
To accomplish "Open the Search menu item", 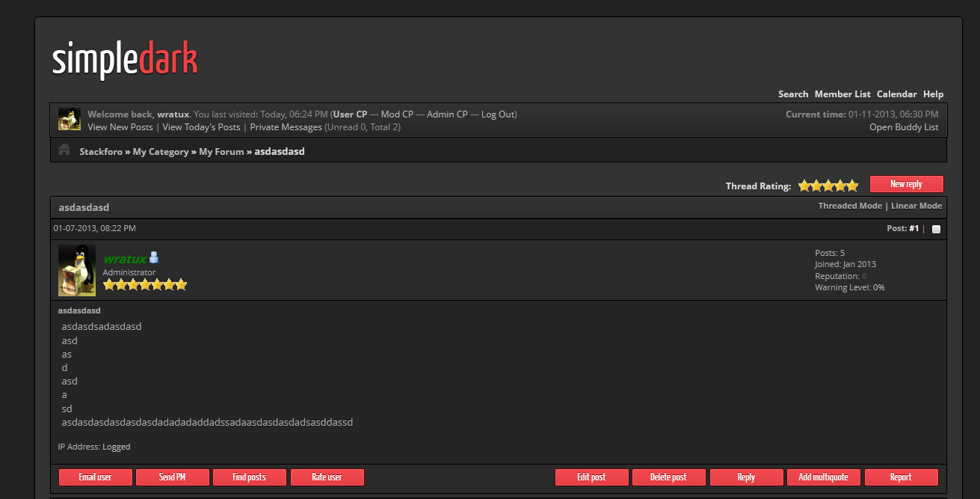I will point(793,94).
